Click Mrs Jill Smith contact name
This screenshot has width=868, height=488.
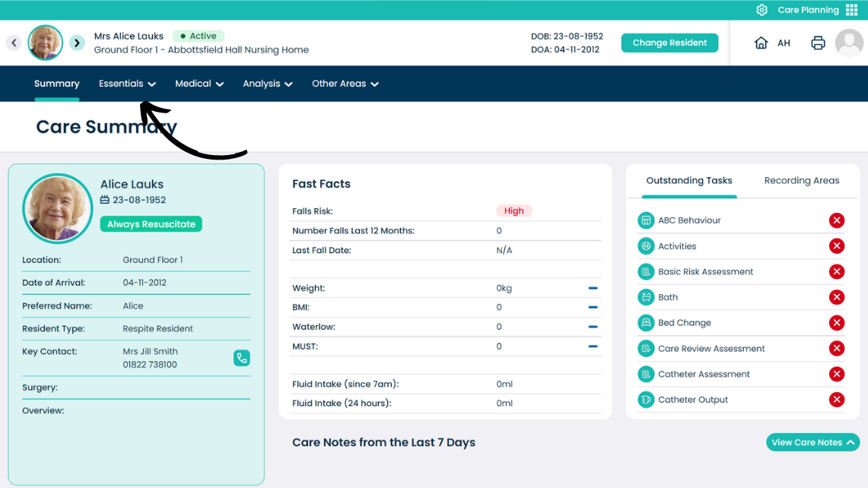coord(150,351)
